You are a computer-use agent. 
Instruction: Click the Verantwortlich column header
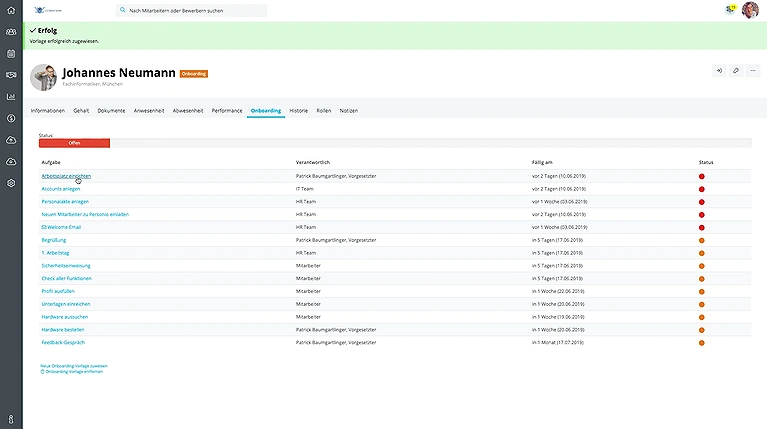[313, 162]
